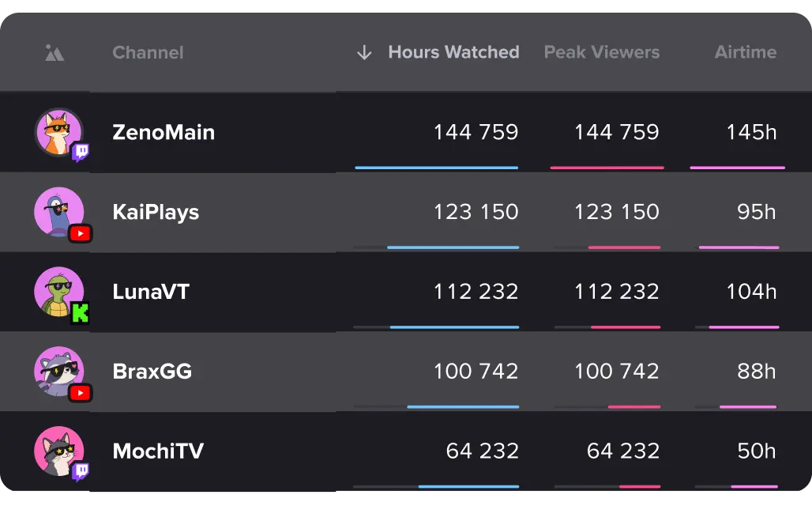Open the ZenoMain channel link
The height and width of the screenshot is (506, 812).
click(x=164, y=133)
